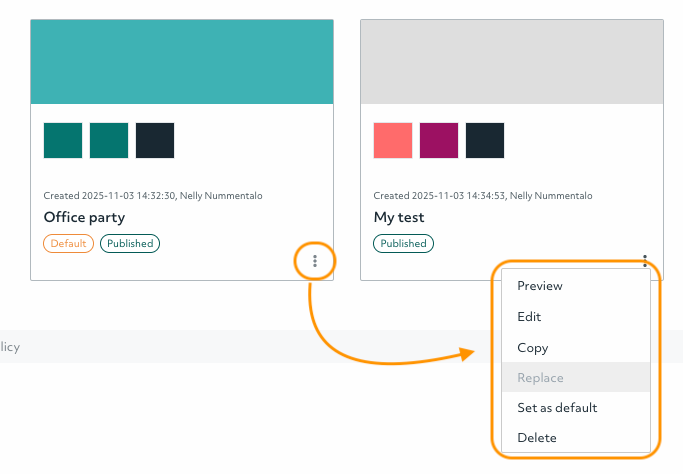The image size is (683, 474).
Task: Choose Edit in the context menu
Action: tap(529, 317)
